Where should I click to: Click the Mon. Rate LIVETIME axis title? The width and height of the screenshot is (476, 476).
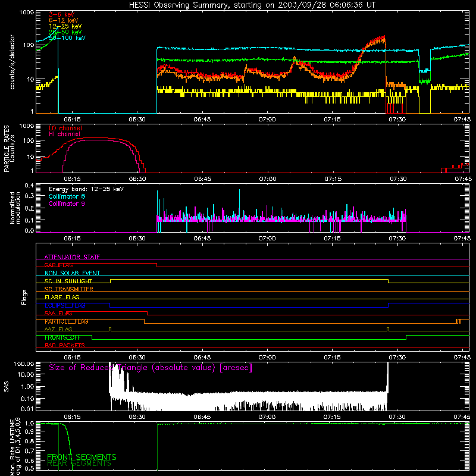(x=15, y=447)
